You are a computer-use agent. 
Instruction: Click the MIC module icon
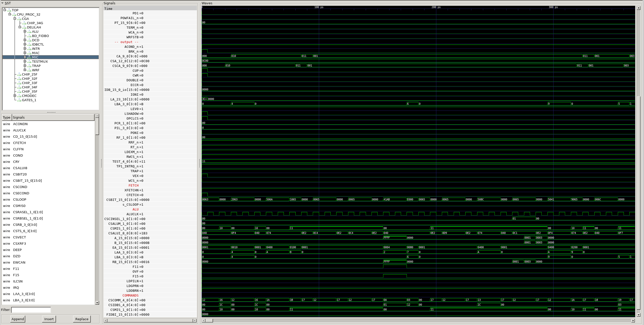[29, 57]
